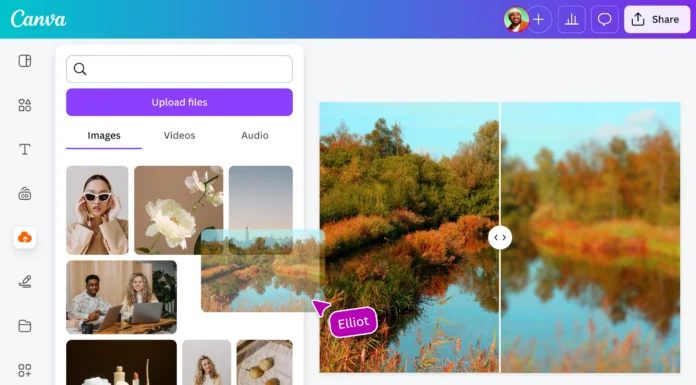Select the blonde woman portrait thumbnail
The image size is (696, 385).
(206, 362)
